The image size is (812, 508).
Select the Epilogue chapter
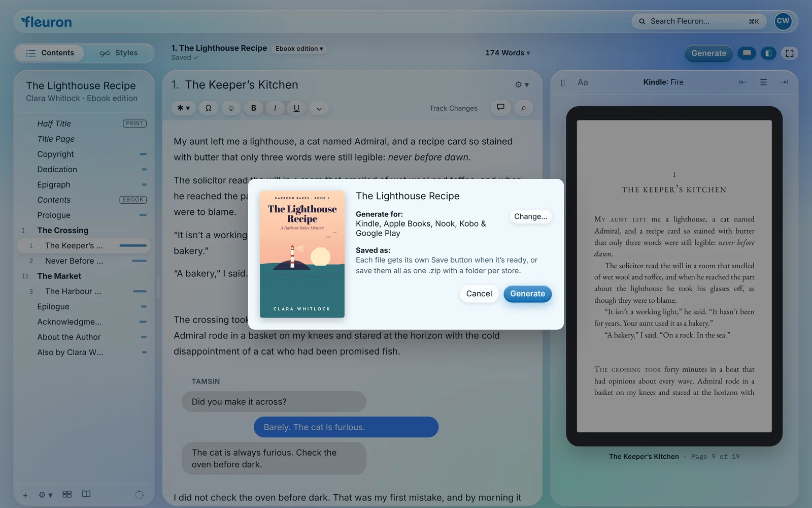tap(84, 306)
